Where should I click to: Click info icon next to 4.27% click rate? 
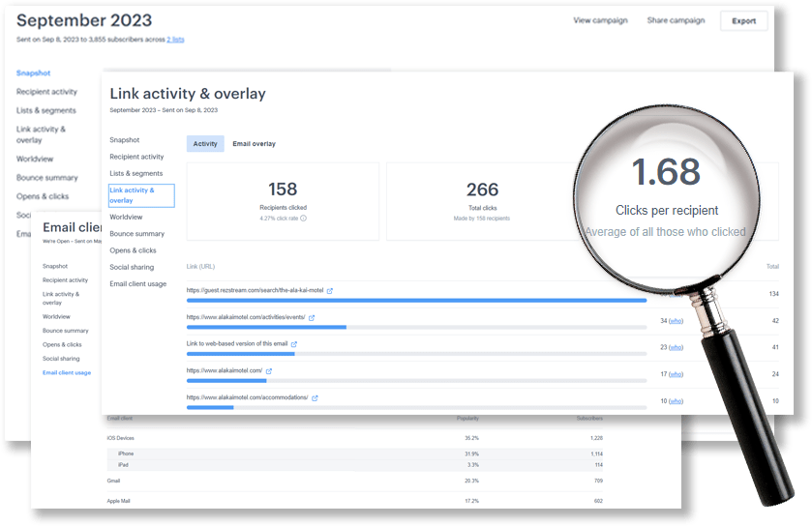pos(303,219)
